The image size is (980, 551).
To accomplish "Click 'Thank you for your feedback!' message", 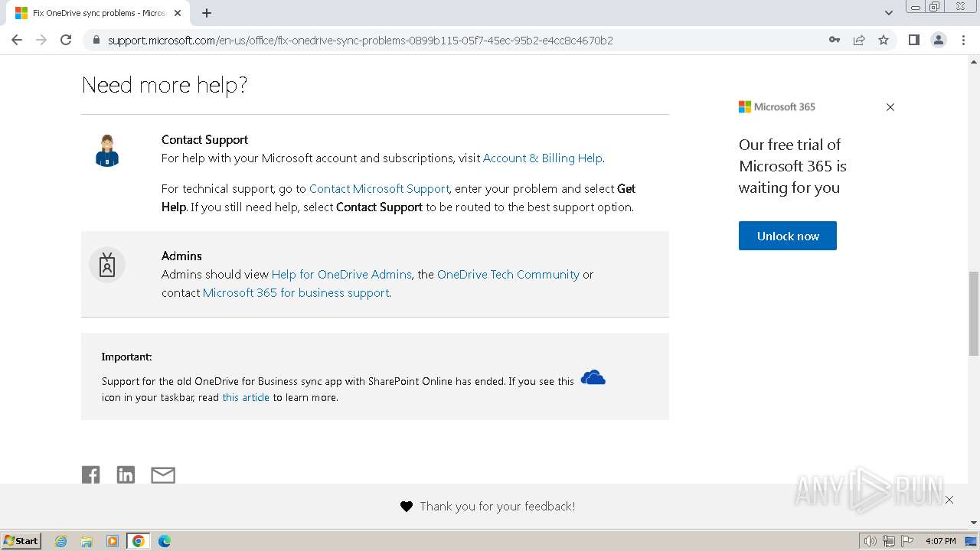I will click(498, 506).
